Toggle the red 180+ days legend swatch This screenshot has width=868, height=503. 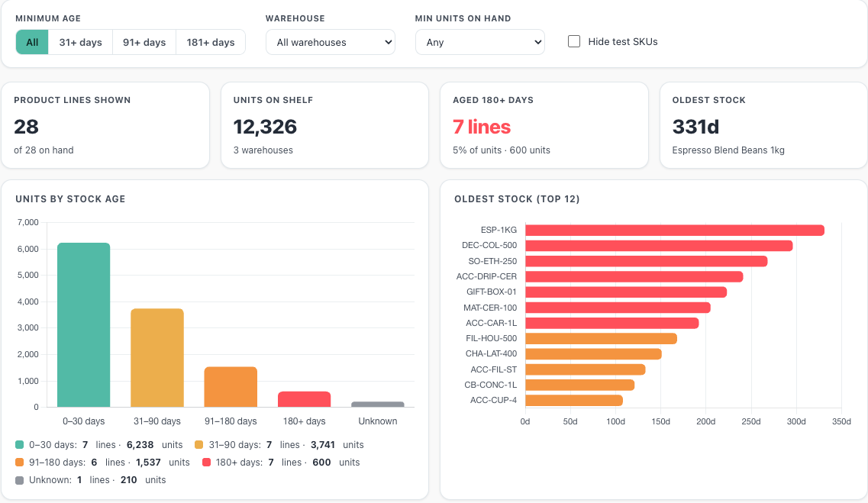pos(206,463)
